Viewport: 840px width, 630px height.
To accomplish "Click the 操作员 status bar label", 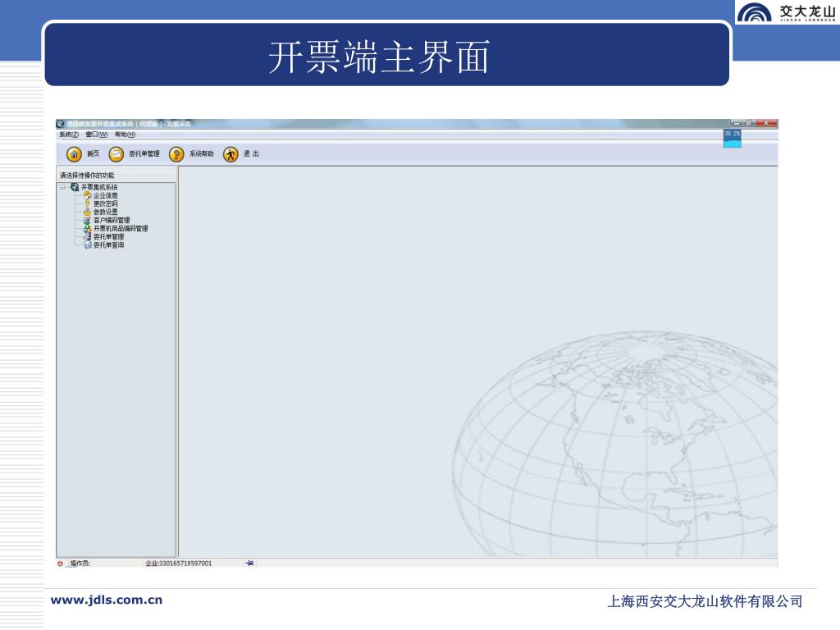I will tap(80, 564).
